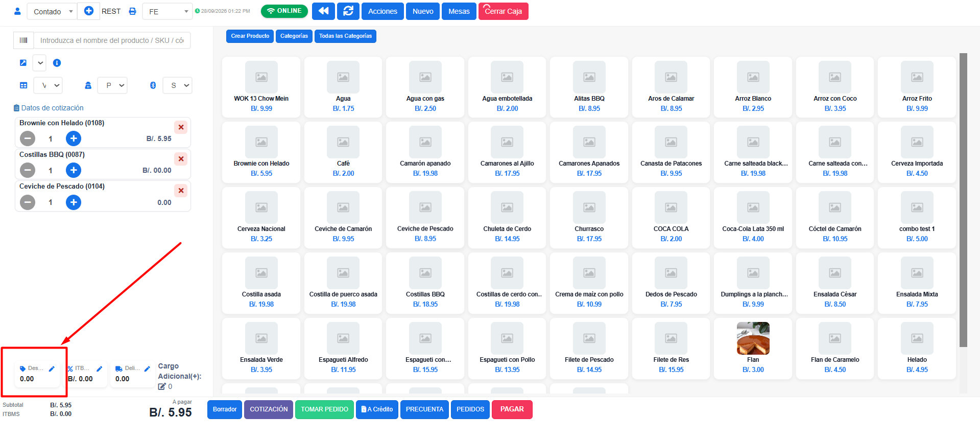This screenshot has width=980, height=439.
Task: Increase Ceviche de Pescado quantity
Action: (x=74, y=202)
